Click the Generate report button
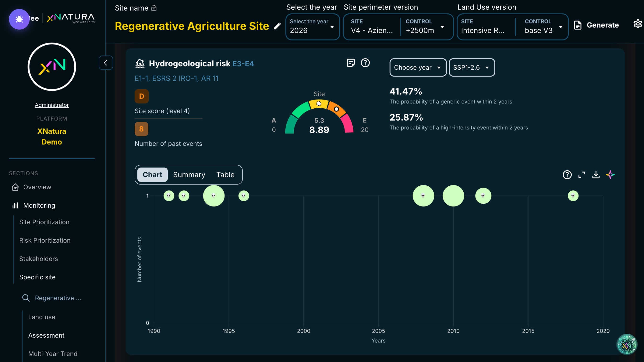 (x=596, y=25)
